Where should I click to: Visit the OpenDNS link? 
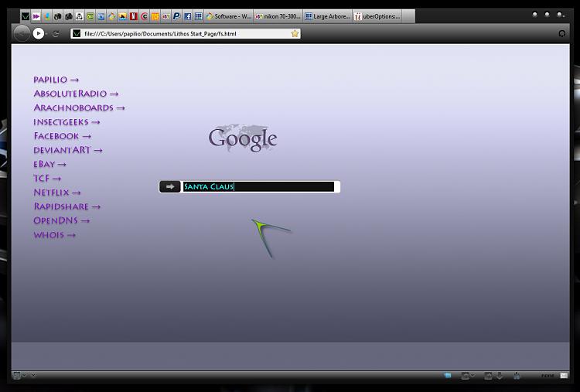click(x=61, y=220)
